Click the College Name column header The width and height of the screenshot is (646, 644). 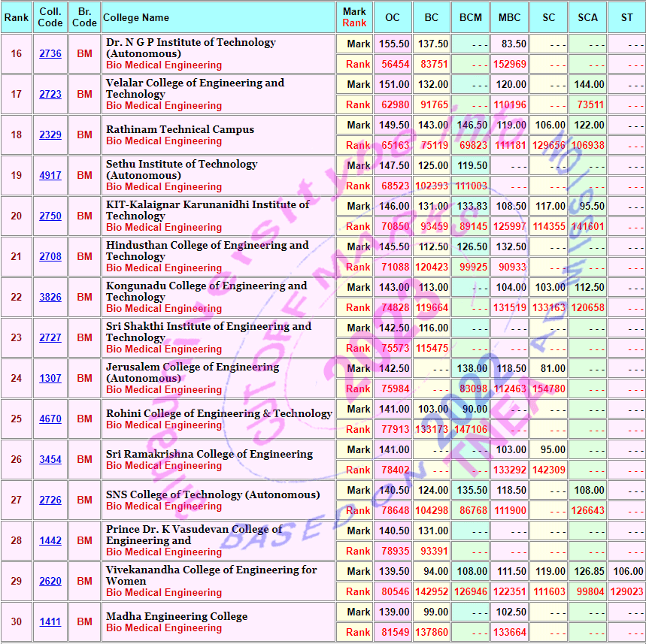coord(136,17)
